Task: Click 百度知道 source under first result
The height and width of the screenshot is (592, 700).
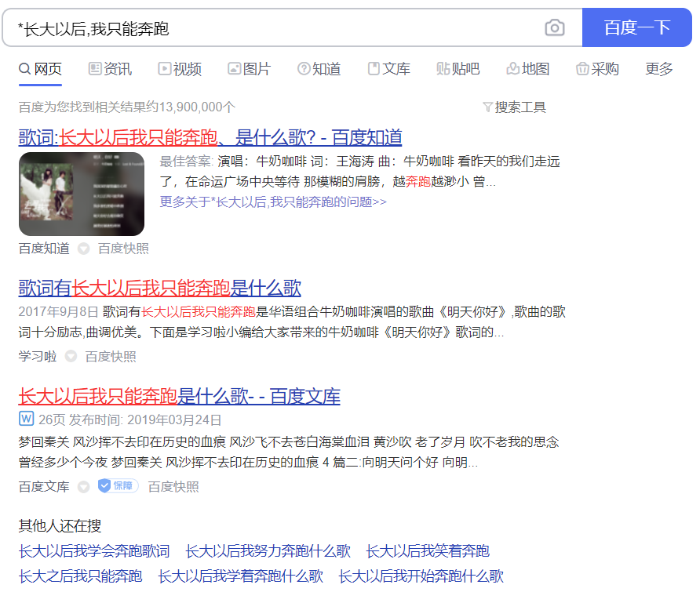Action: point(44,249)
